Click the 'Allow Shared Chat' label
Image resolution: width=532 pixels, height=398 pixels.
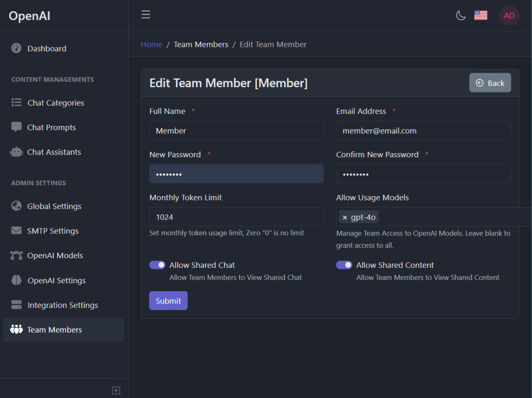pos(202,265)
